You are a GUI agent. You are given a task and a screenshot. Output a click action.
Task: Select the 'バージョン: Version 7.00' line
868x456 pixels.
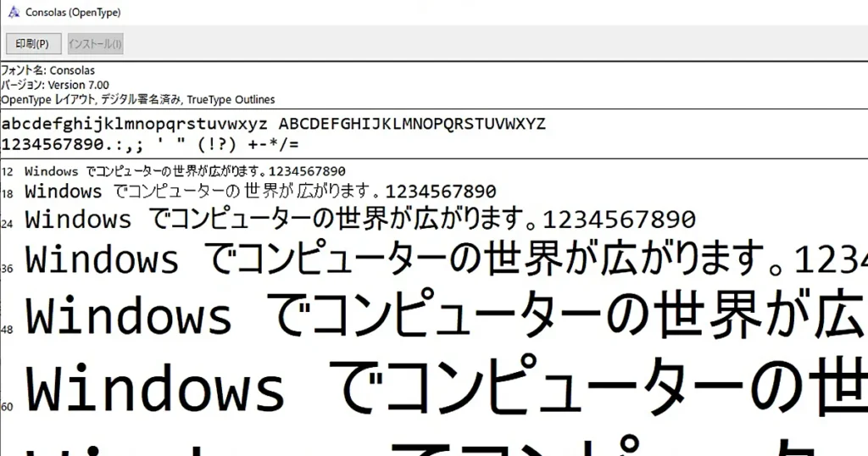[55, 85]
